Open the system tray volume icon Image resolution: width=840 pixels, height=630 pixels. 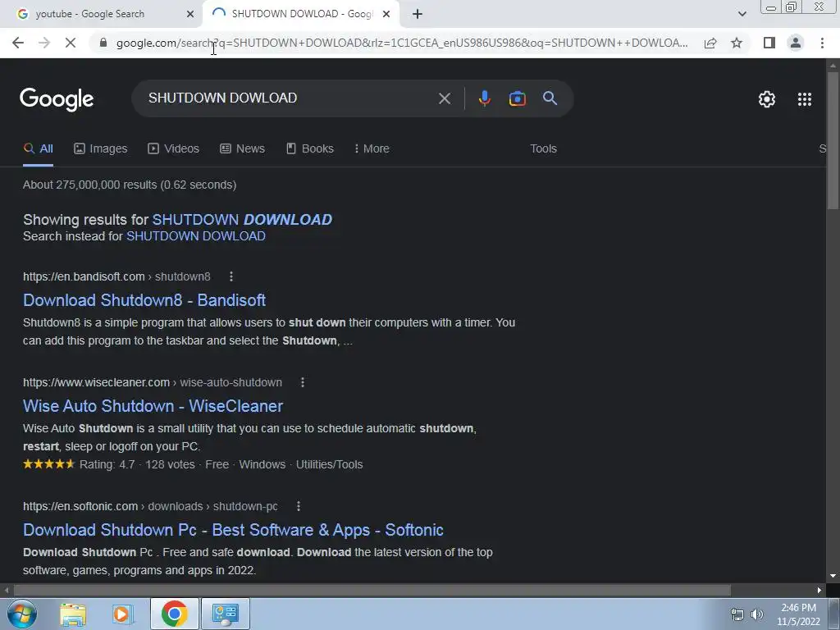point(757,614)
